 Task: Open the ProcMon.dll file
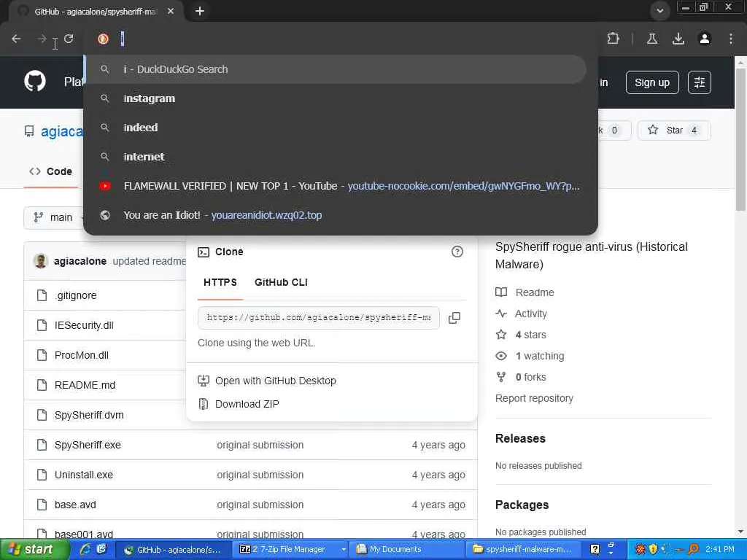(82, 355)
